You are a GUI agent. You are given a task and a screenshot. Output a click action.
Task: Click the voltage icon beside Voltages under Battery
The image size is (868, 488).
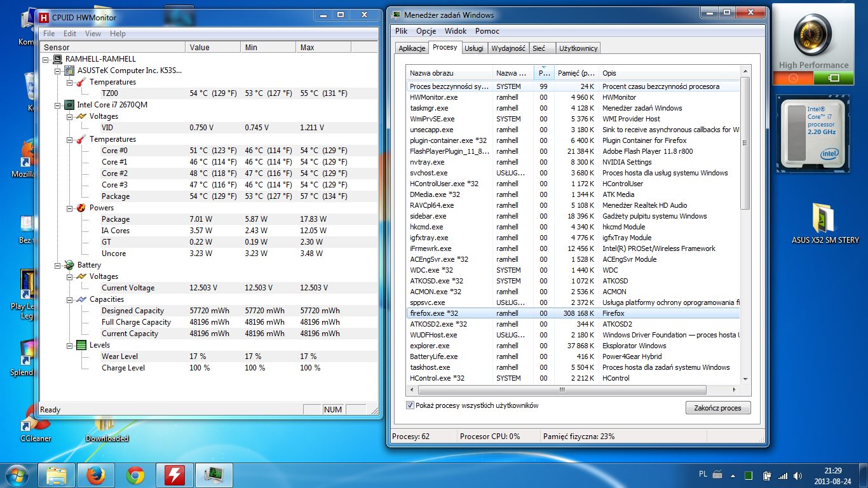(x=81, y=276)
